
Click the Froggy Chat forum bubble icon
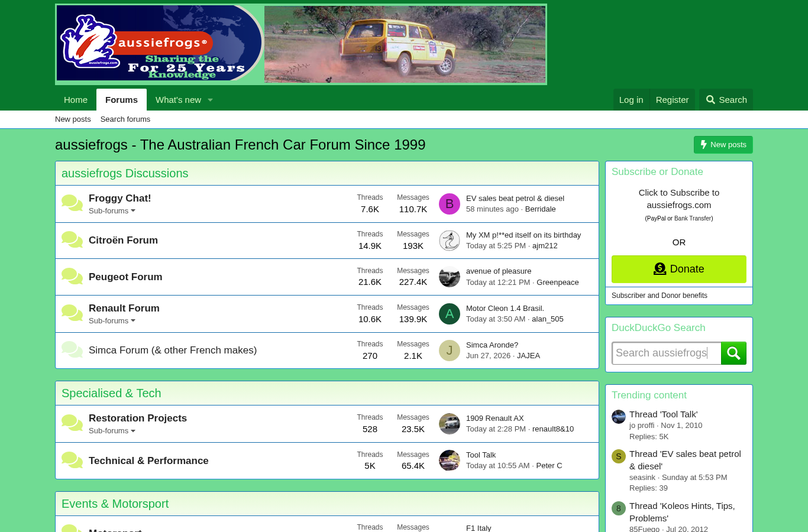click(72, 203)
